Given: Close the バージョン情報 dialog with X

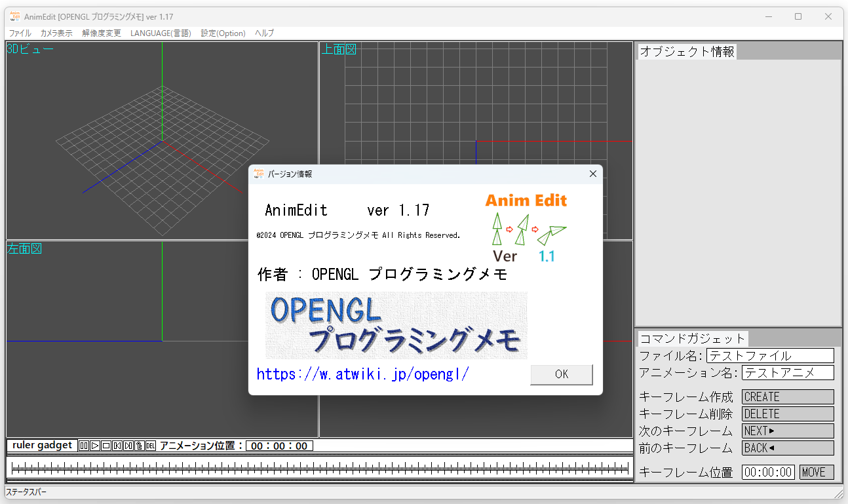Looking at the screenshot, I should tap(592, 174).
